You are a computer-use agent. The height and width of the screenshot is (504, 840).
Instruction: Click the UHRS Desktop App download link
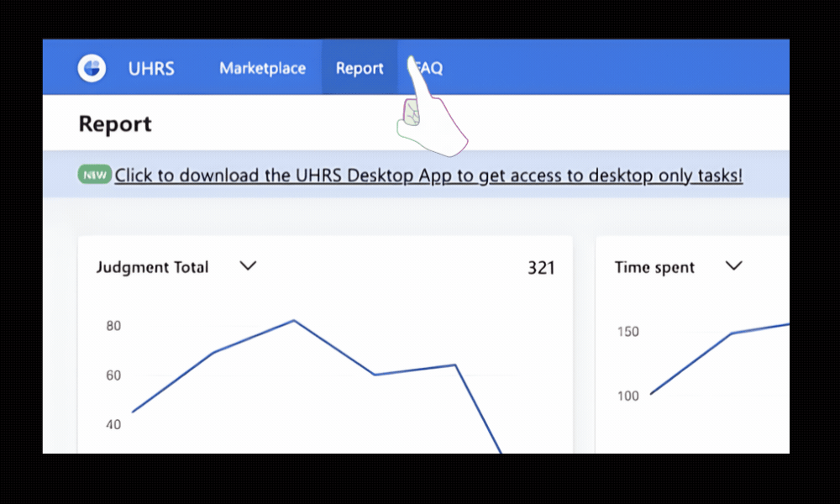tap(428, 176)
